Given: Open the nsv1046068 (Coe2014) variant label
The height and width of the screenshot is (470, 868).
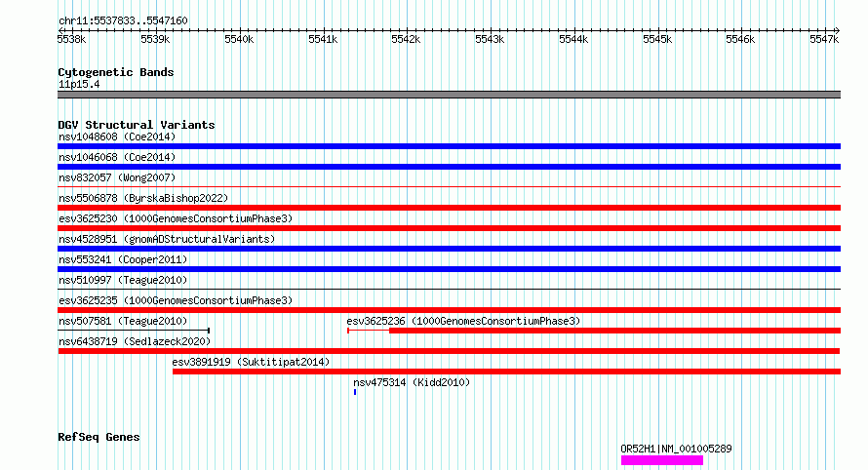Looking at the screenshot, I should click(x=117, y=157).
